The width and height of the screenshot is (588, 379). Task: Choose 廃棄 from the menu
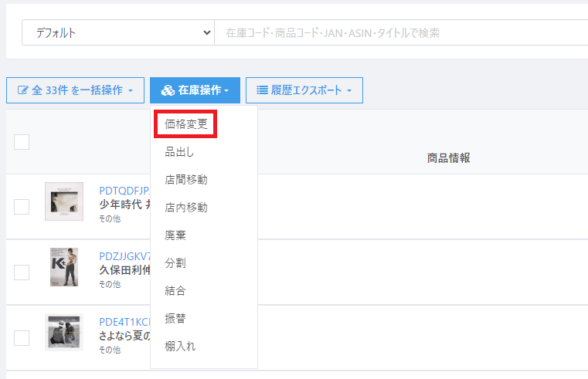click(175, 235)
